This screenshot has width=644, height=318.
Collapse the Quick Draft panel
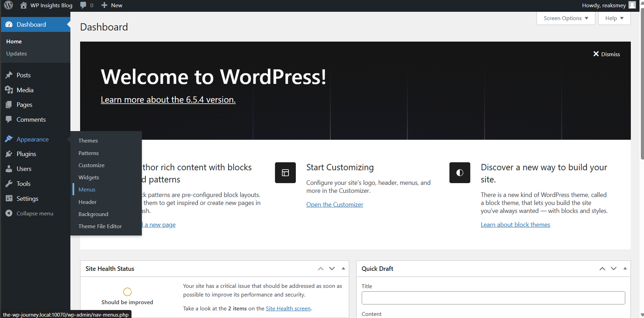625,268
